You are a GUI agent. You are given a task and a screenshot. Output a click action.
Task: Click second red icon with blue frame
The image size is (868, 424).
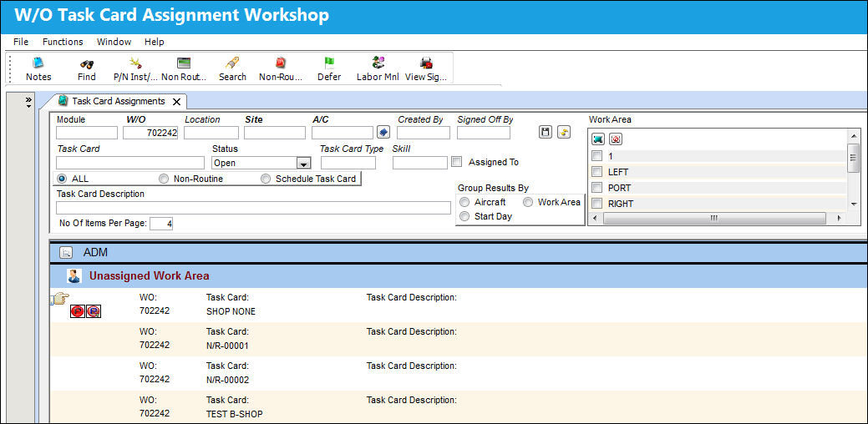pos(94,312)
